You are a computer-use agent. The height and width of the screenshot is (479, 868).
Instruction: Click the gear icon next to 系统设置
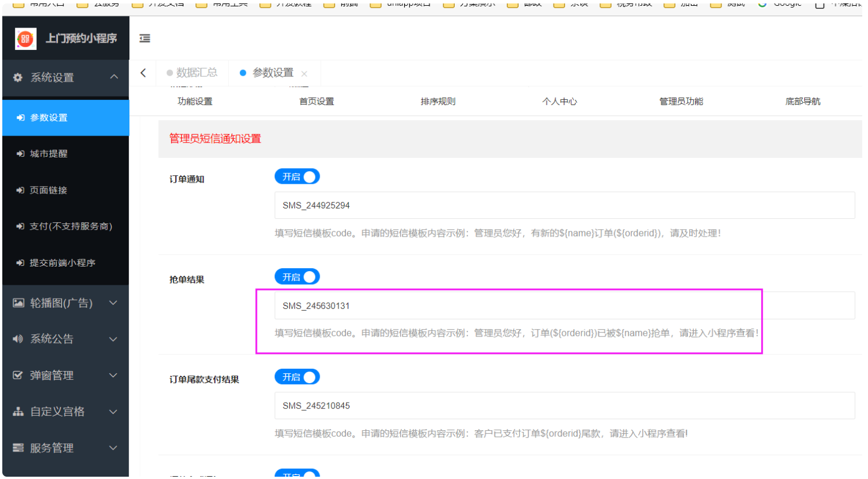click(18, 78)
